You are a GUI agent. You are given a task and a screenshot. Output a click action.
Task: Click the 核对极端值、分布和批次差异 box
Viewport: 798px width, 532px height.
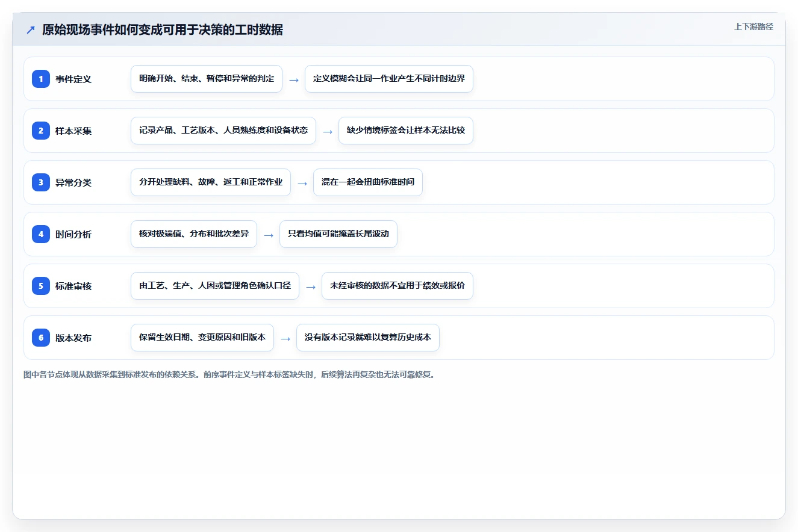[194, 234]
